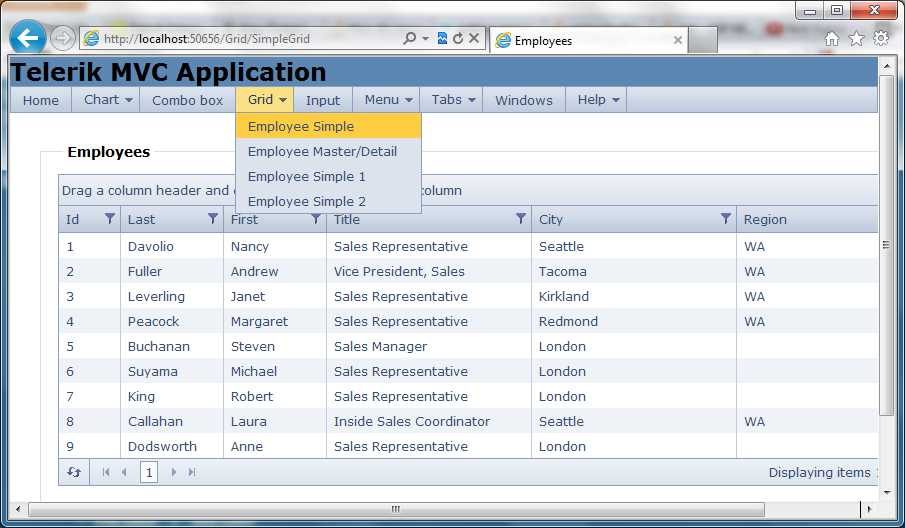Viewport: 905px width, 528px height.
Task: Filter the City column
Action: 726,219
